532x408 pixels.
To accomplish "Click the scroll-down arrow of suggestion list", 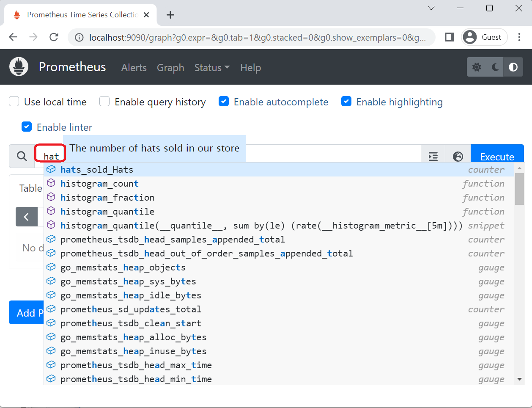I will click(520, 379).
